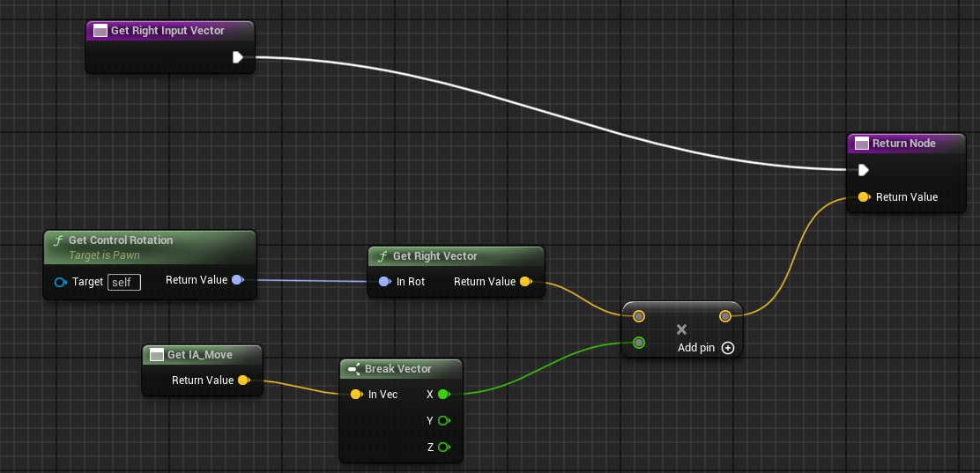Click the Return Node execution input pin
The height and width of the screenshot is (473, 980).
(x=864, y=170)
